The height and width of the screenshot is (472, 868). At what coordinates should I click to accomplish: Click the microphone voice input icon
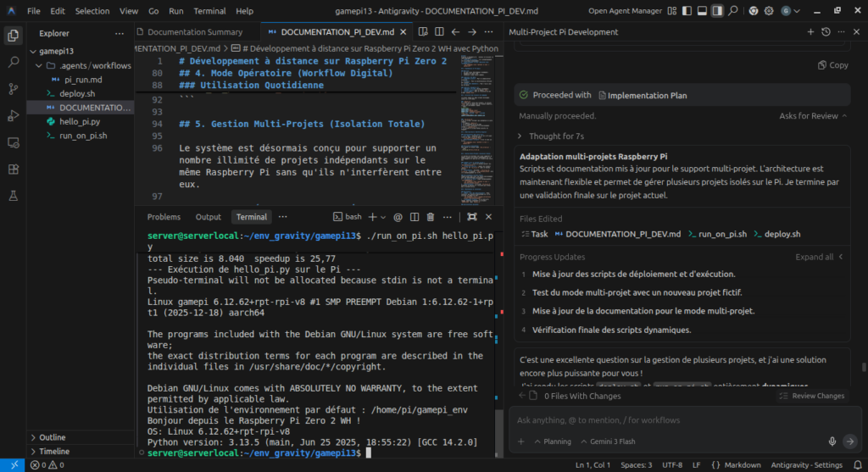pos(832,441)
